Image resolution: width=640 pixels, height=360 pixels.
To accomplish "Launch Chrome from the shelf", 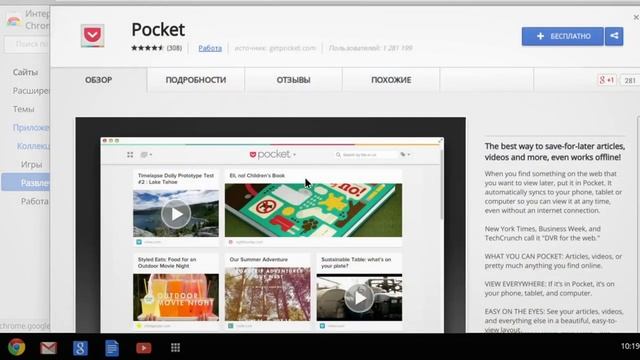I will coord(16,347).
